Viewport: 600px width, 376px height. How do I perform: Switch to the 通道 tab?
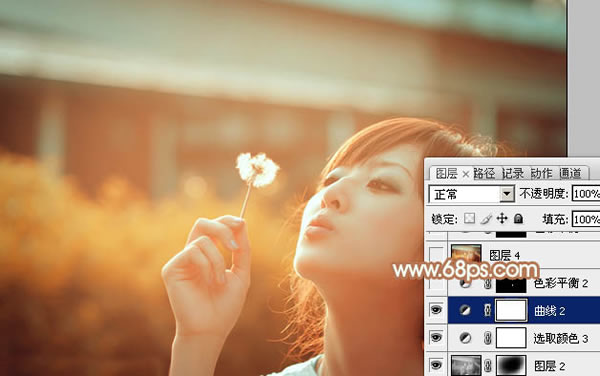[x=570, y=174]
